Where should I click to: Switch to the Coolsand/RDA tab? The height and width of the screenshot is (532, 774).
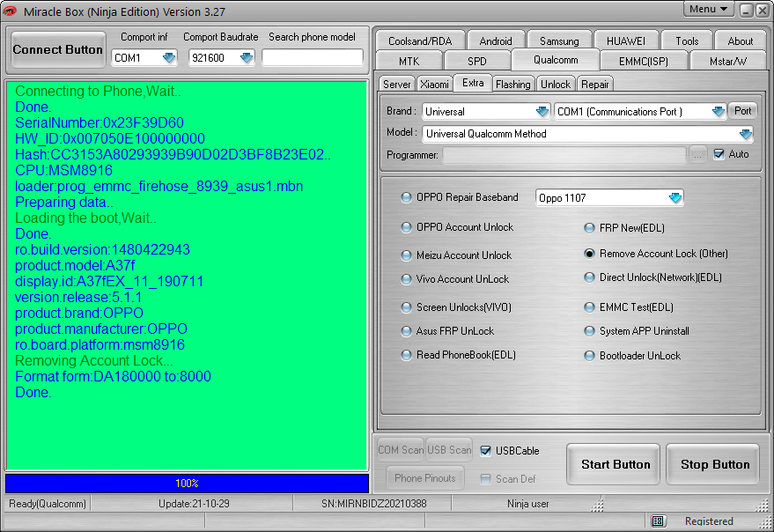(x=420, y=41)
